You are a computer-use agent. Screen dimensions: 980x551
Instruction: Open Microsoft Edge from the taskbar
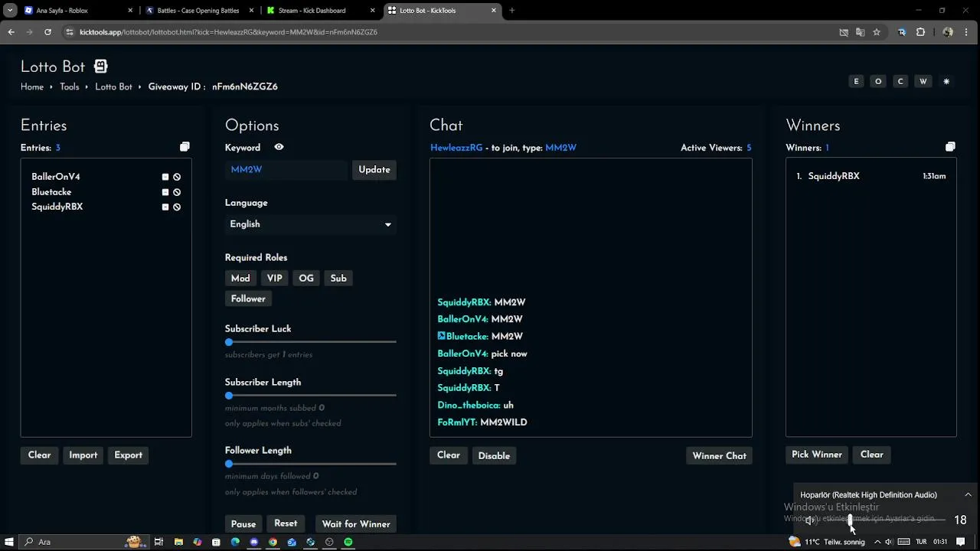pos(235,542)
